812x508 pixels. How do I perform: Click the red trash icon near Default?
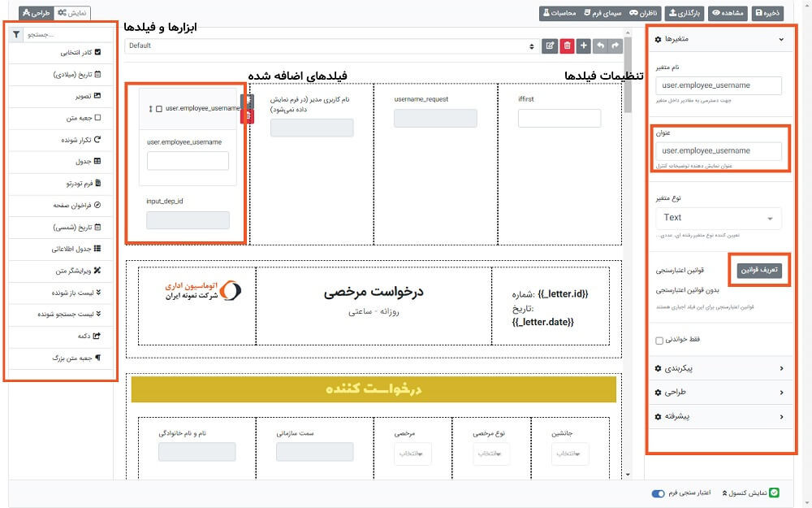point(566,46)
